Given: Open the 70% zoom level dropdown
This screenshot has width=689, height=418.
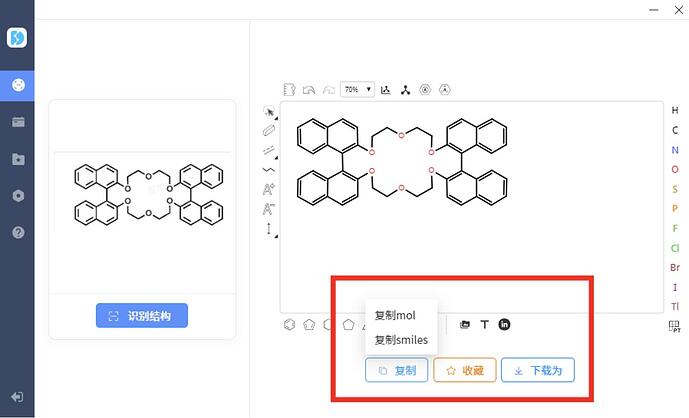Looking at the screenshot, I should point(356,89).
